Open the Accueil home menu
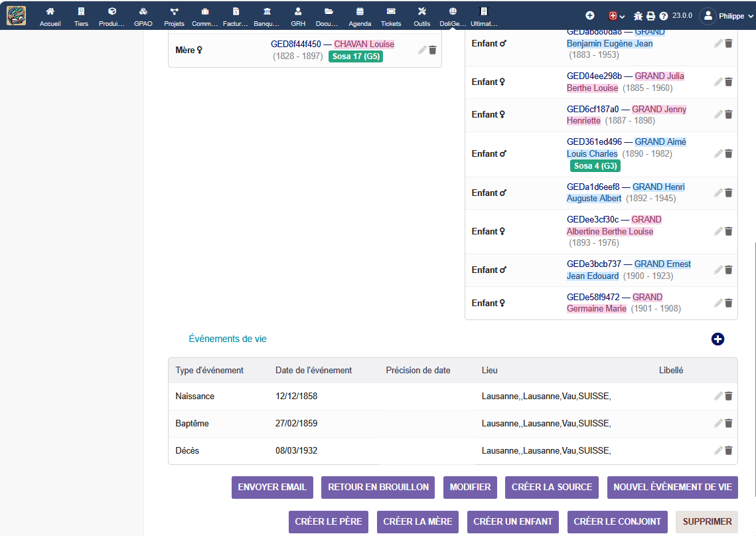Screen dimensions: 756x536 [x=50, y=16]
